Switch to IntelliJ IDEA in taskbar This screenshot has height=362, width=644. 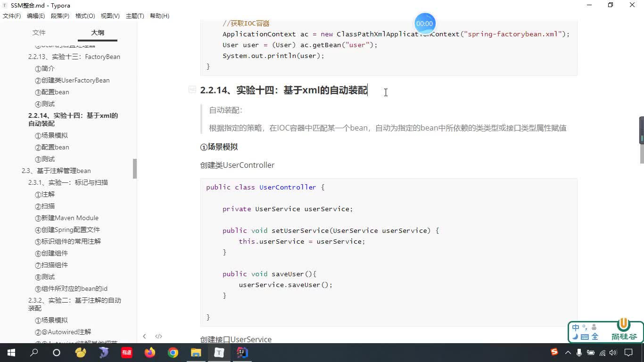point(242,353)
